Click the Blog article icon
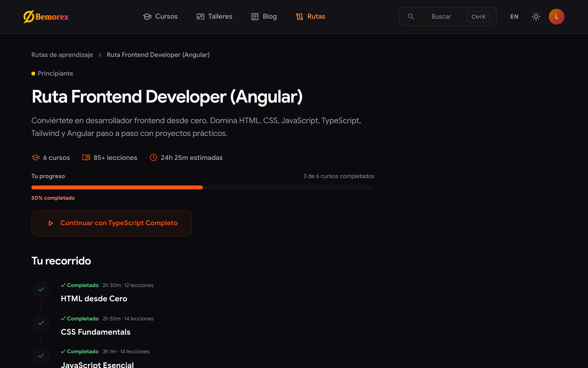Viewport: 588px width, 368px height. point(255,17)
